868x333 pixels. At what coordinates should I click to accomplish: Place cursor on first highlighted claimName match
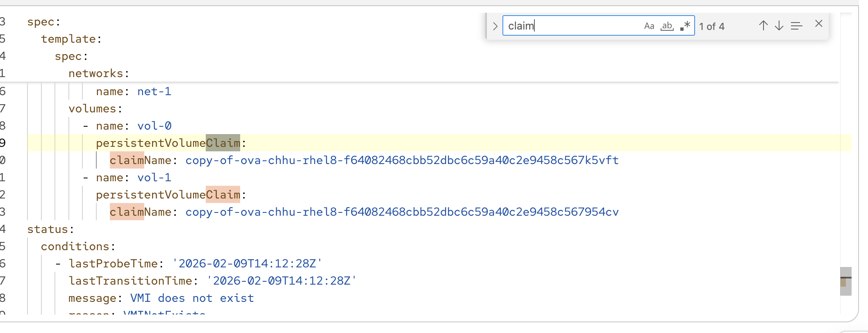click(x=127, y=160)
